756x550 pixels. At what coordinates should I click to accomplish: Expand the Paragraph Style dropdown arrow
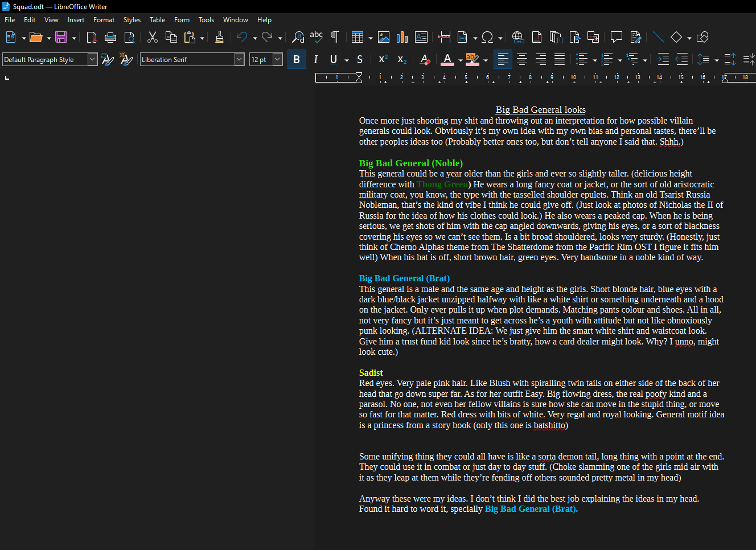pyautogui.click(x=92, y=59)
